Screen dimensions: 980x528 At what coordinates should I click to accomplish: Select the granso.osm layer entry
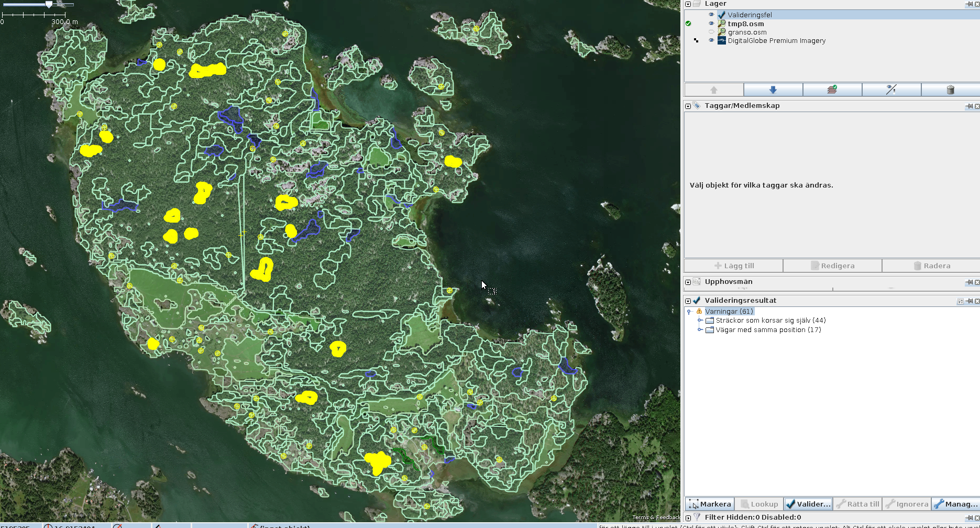(747, 32)
